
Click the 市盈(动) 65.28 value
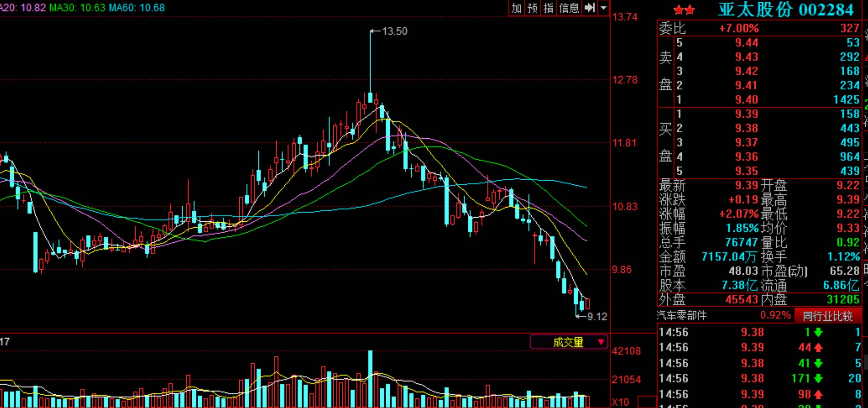pos(845,271)
